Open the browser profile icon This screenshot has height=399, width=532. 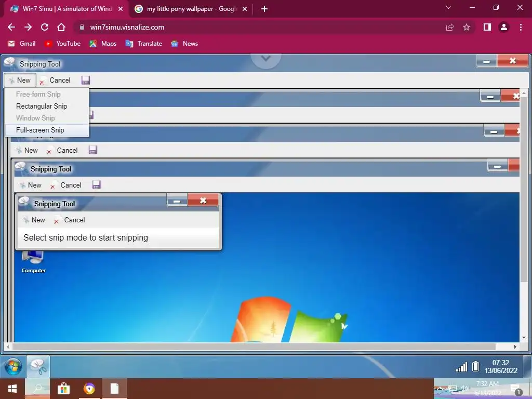point(504,27)
